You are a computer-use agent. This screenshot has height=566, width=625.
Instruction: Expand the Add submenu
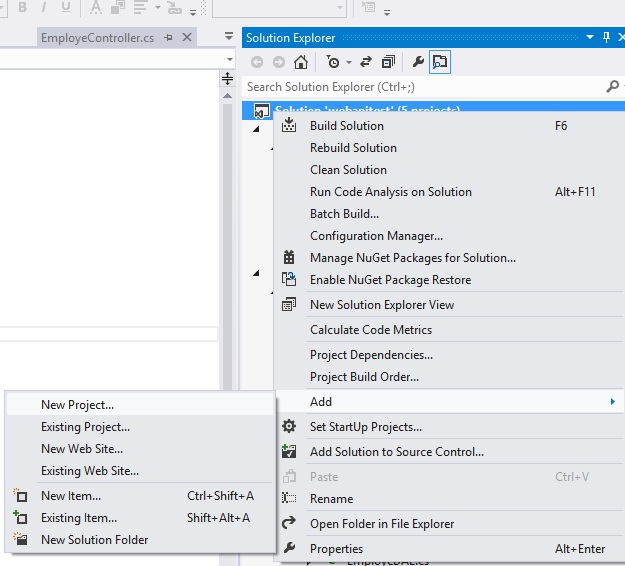450,401
